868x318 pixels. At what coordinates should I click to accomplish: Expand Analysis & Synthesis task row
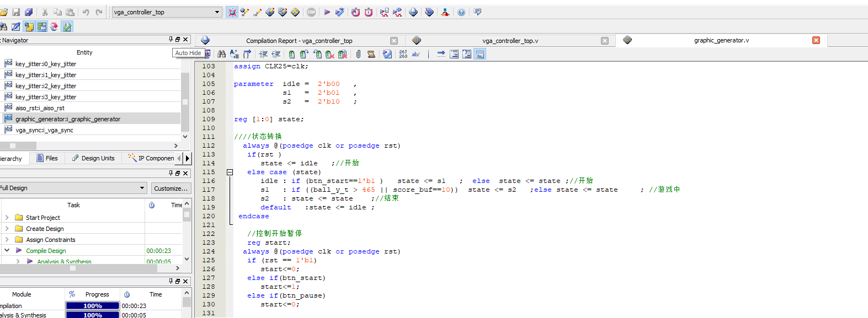[18, 261]
